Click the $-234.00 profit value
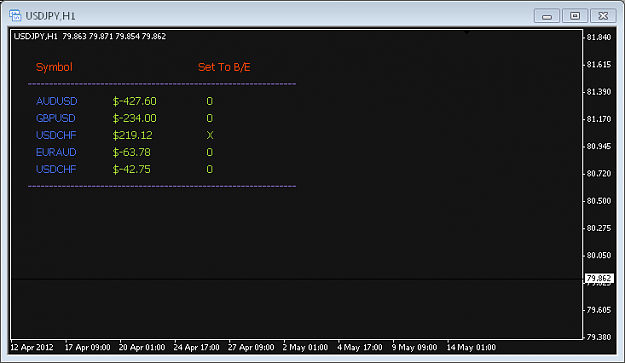625x363 pixels. click(x=134, y=118)
